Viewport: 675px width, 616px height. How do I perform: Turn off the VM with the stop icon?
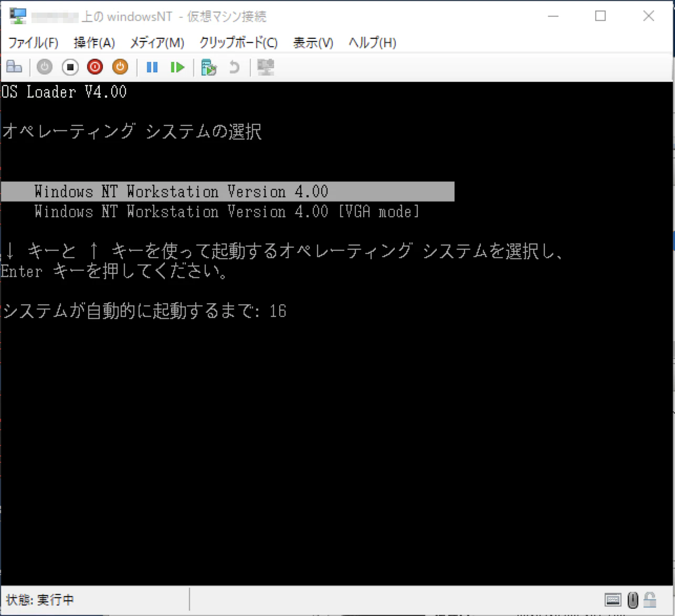[70, 67]
